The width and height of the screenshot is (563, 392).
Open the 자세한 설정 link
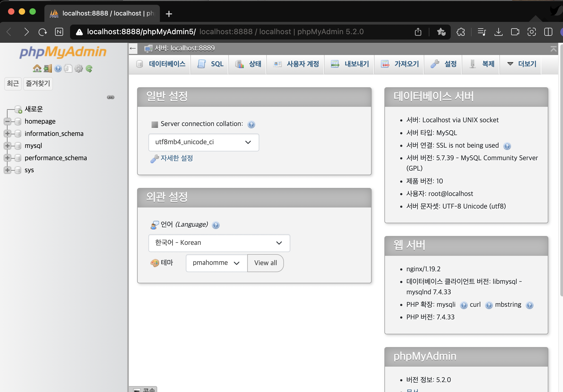pos(177,158)
